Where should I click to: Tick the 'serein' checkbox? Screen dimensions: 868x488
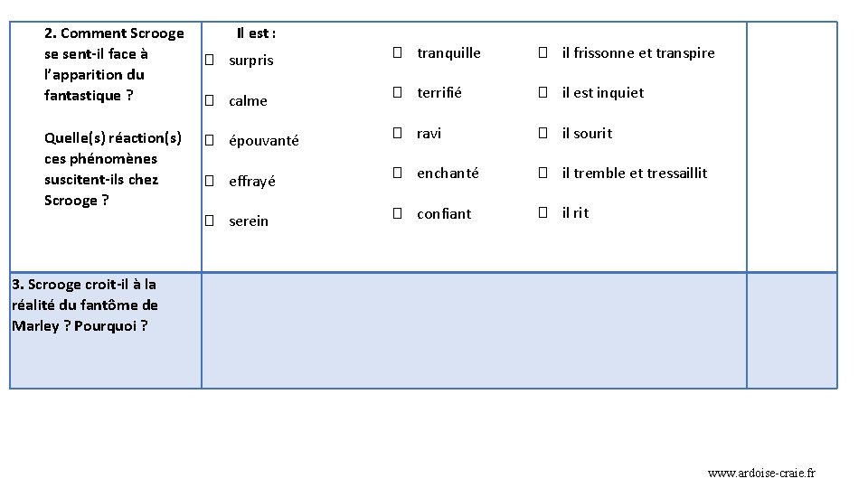click(209, 221)
